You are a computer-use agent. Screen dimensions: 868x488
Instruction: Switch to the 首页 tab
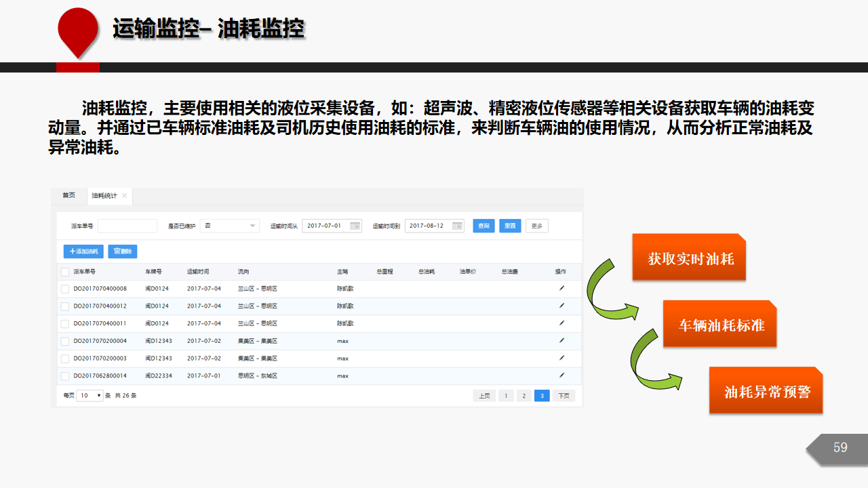pos(69,196)
